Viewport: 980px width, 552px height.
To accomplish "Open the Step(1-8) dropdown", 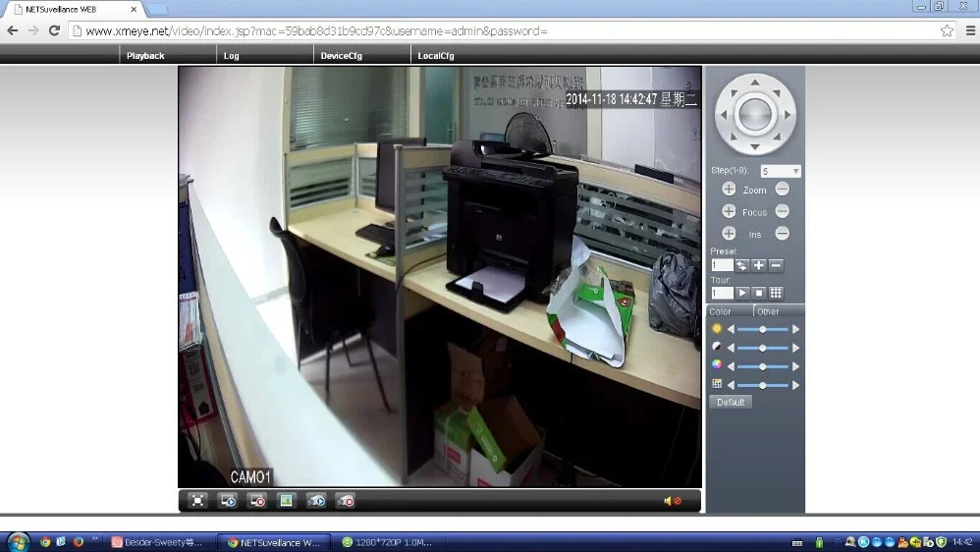I will 781,171.
